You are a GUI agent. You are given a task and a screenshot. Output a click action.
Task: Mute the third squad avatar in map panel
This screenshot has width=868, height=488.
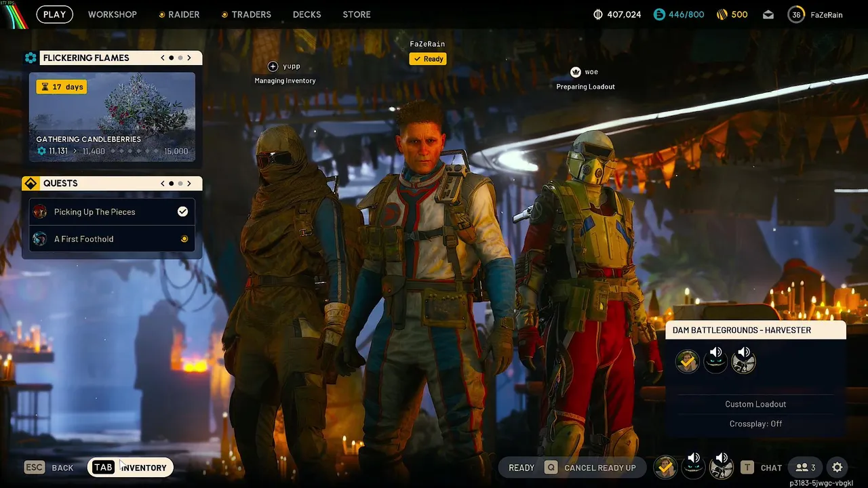(743, 361)
